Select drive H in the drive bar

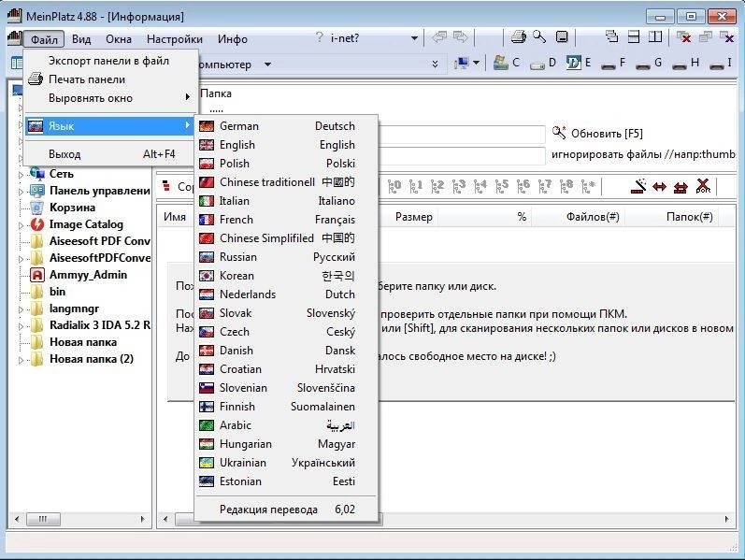coord(685,64)
